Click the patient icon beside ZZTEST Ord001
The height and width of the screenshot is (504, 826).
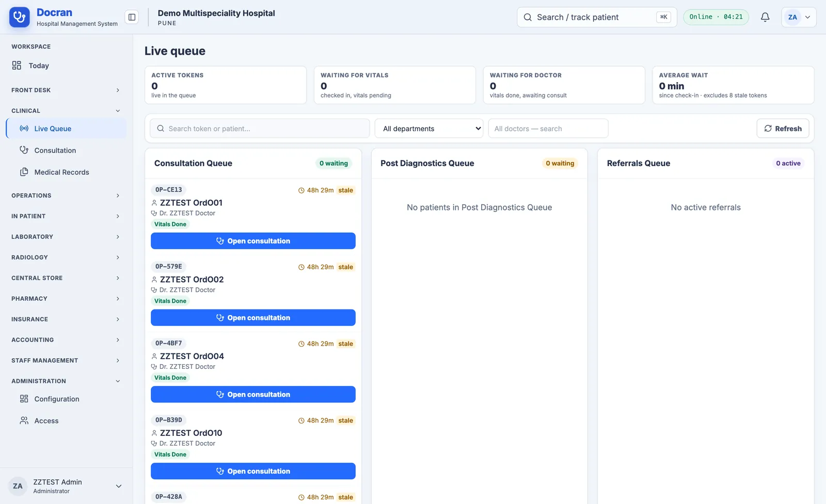[154, 203]
